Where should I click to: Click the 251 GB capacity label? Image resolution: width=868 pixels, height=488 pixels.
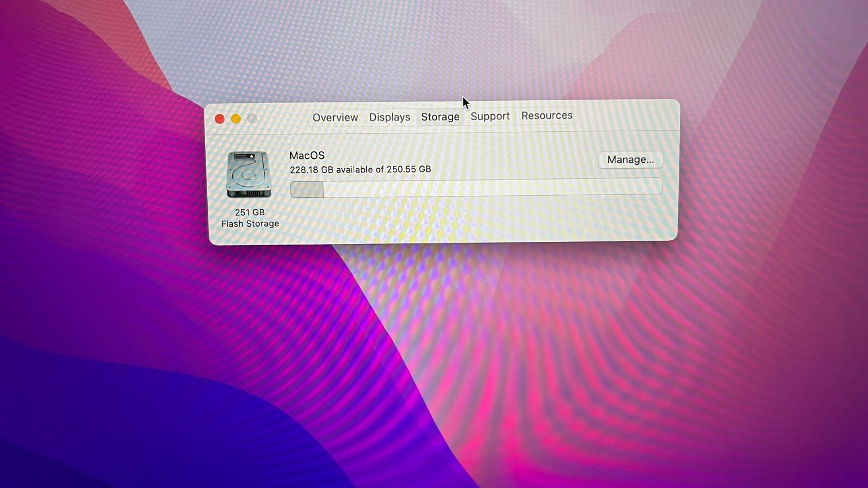click(250, 212)
